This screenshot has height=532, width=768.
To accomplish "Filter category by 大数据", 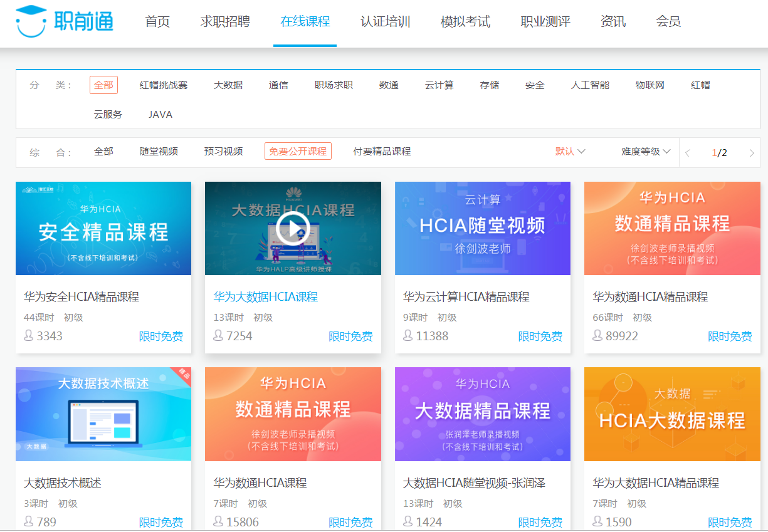I will click(228, 85).
